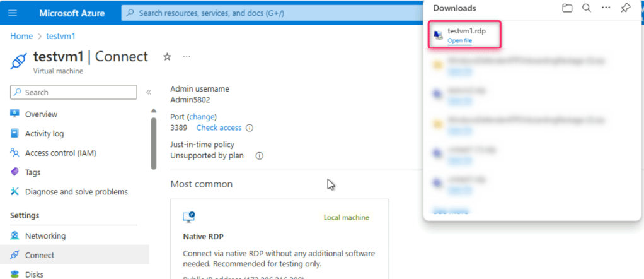The image size is (644, 279).
Task: Go to Activity log
Action: point(44,134)
